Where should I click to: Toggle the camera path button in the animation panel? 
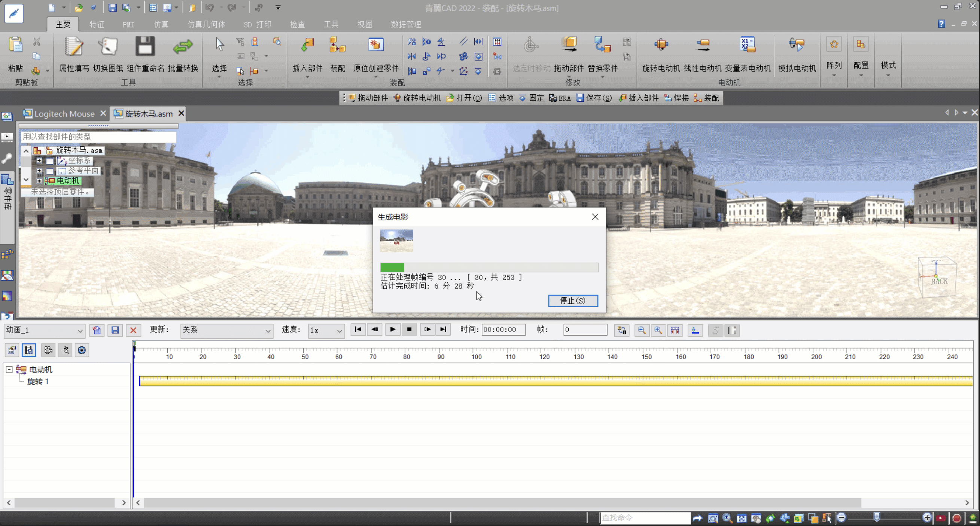(48, 350)
